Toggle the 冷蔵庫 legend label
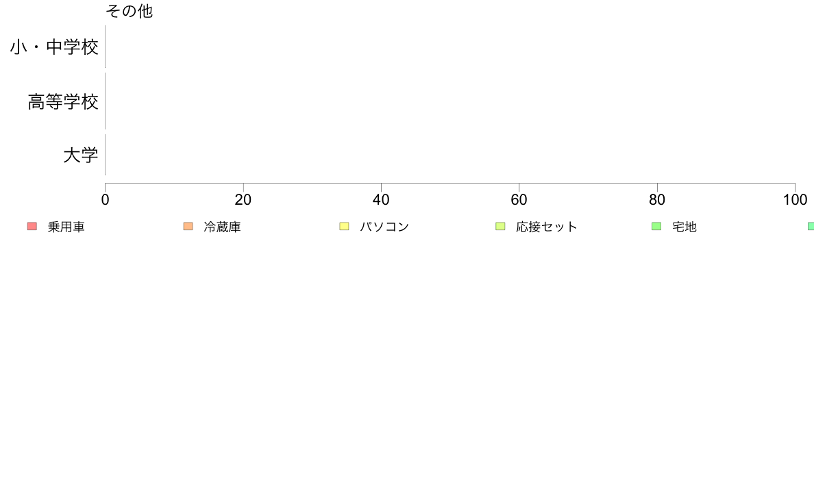This screenshot has height=504, width=814. click(222, 227)
